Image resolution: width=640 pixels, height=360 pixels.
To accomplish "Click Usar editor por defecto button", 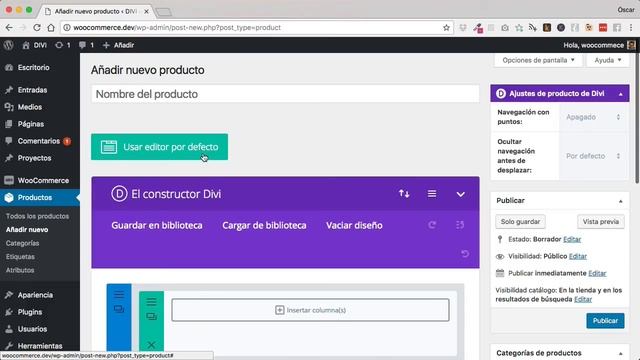I will (160, 147).
